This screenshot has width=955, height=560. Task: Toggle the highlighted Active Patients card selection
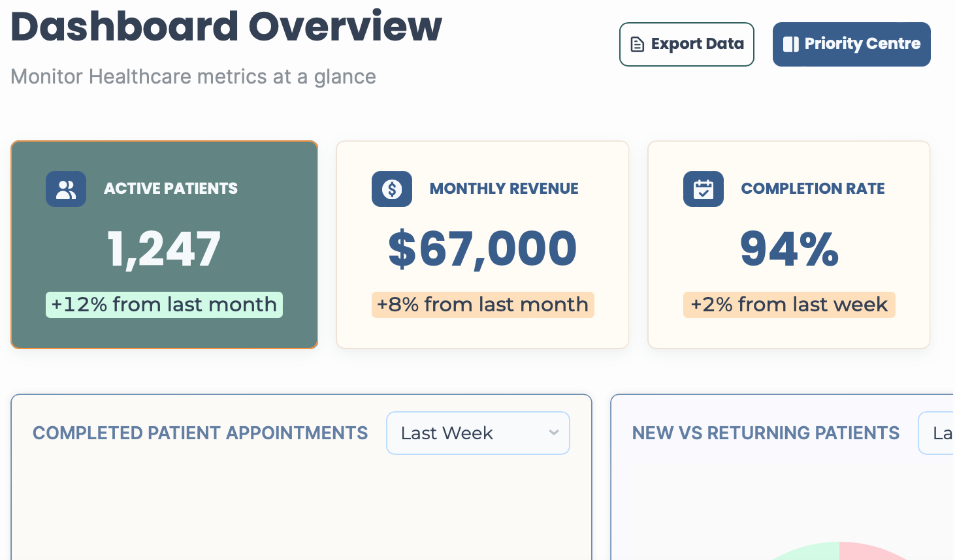coord(164,245)
